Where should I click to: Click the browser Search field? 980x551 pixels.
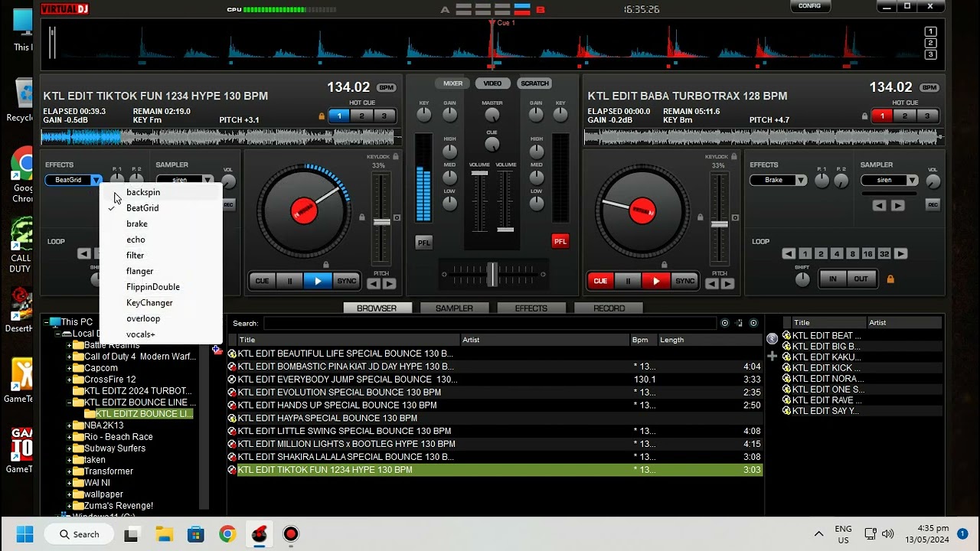(490, 323)
